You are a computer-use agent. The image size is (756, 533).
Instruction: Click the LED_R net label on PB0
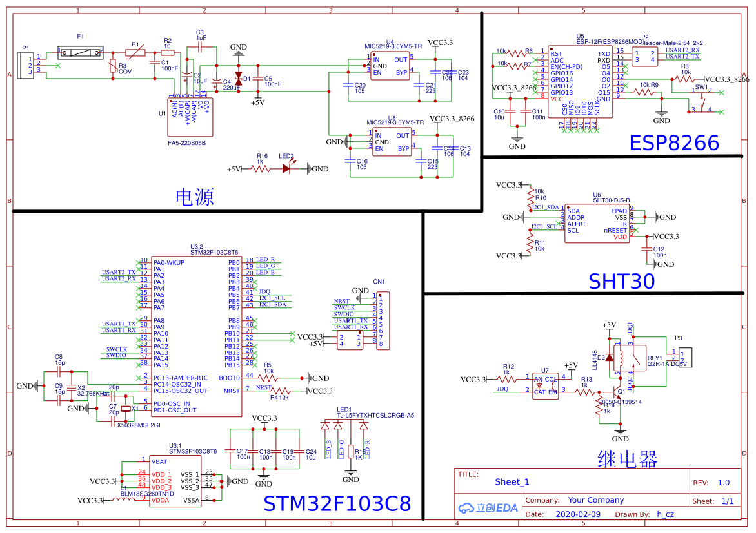coord(265,260)
